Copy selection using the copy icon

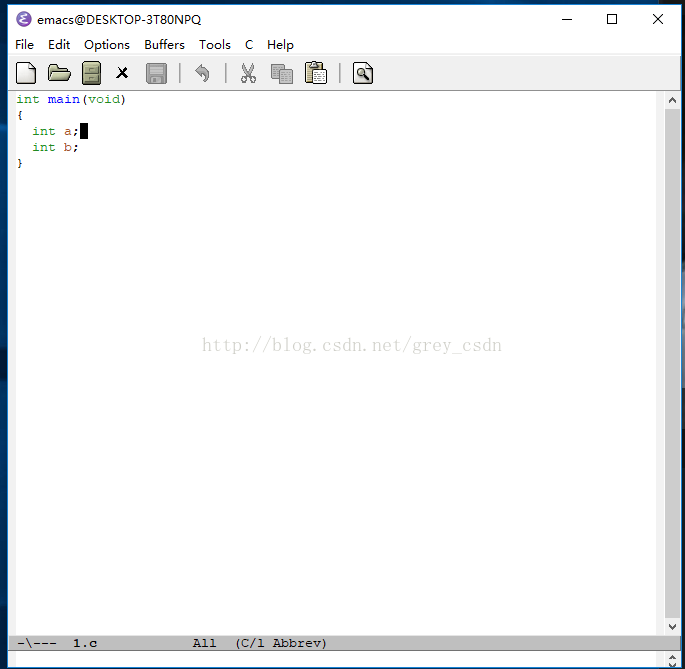point(282,73)
